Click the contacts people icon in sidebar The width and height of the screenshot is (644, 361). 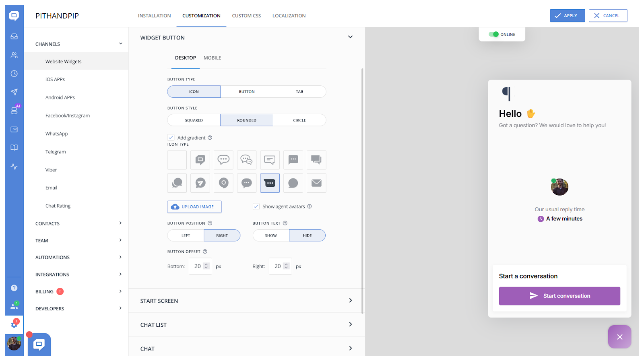(14, 55)
